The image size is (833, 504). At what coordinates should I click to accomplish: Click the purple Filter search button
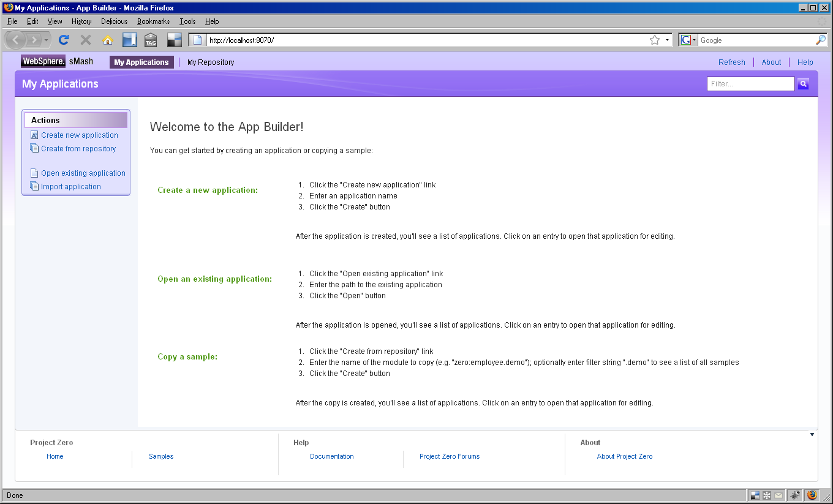click(x=803, y=84)
